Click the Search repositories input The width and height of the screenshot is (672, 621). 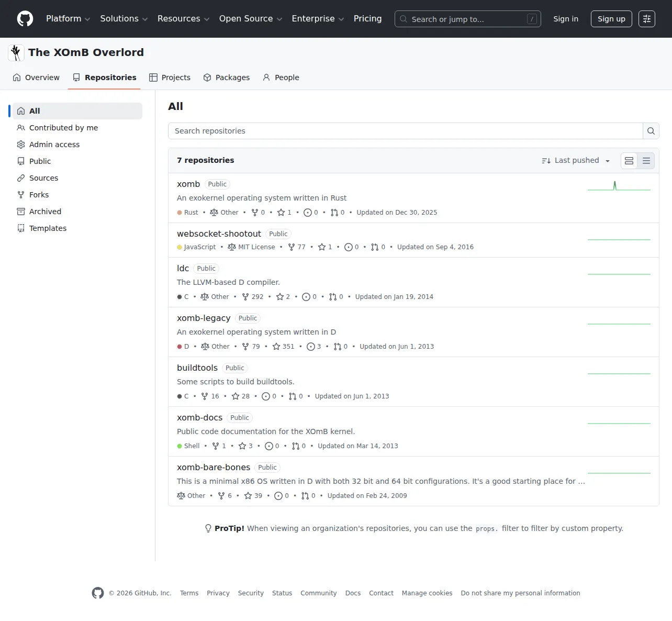point(406,131)
